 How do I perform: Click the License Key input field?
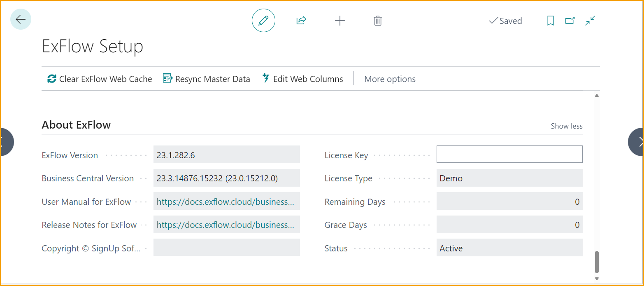click(509, 154)
